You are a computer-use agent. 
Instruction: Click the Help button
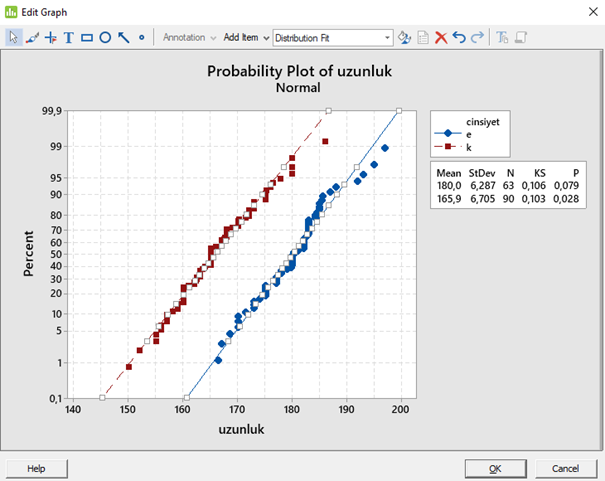[x=37, y=469]
